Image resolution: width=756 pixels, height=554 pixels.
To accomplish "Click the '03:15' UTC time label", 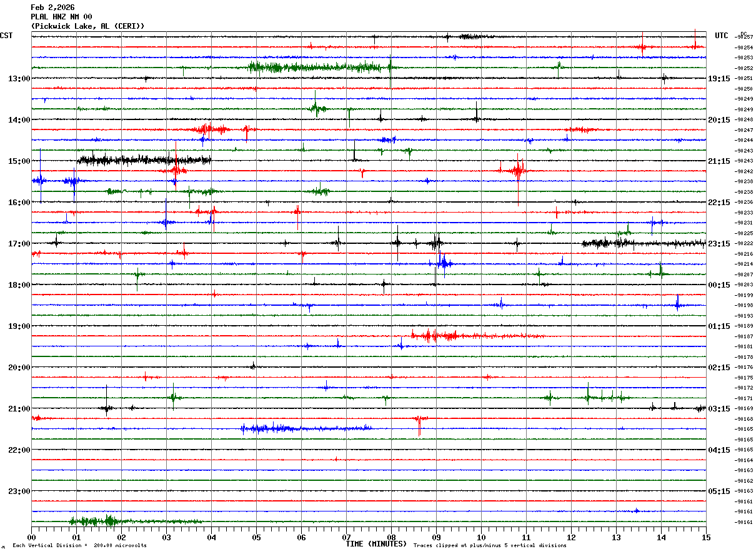I will [x=719, y=409].
